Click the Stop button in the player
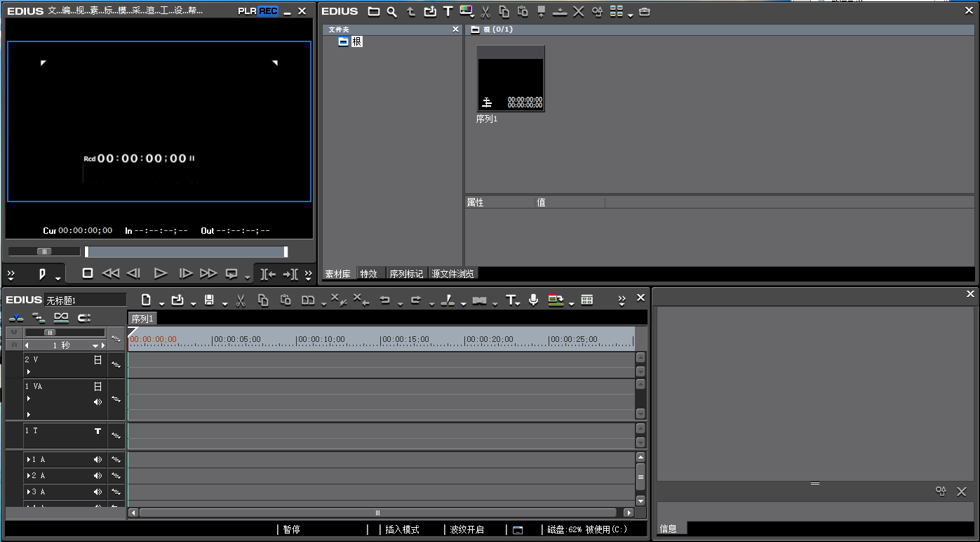The width and height of the screenshot is (980, 542). pos(88,273)
